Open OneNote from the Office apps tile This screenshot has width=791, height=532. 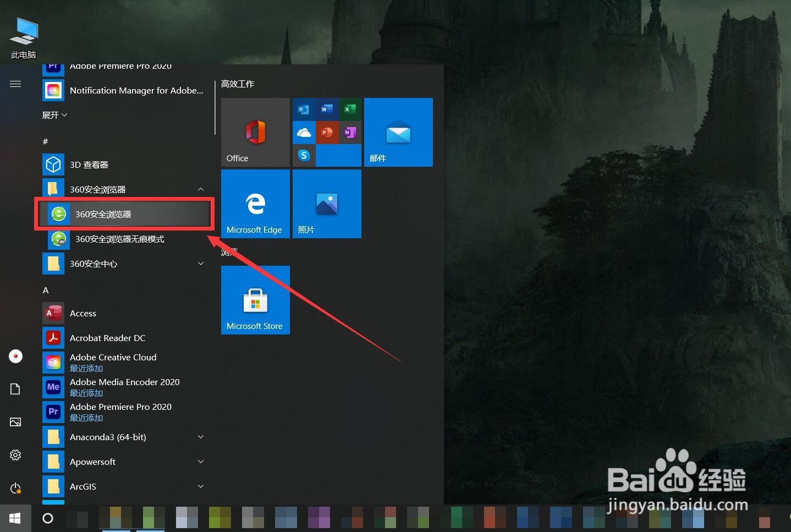(x=350, y=133)
